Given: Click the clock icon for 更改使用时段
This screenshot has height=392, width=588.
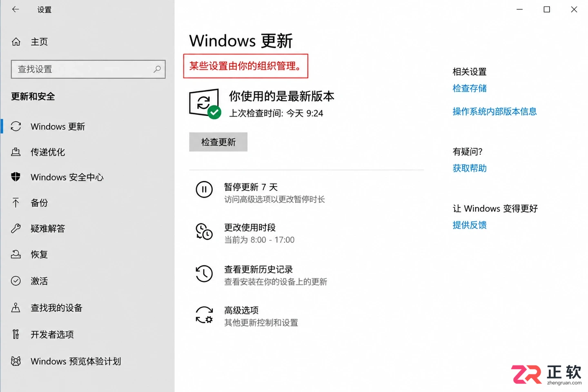Looking at the screenshot, I should coord(204,231).
